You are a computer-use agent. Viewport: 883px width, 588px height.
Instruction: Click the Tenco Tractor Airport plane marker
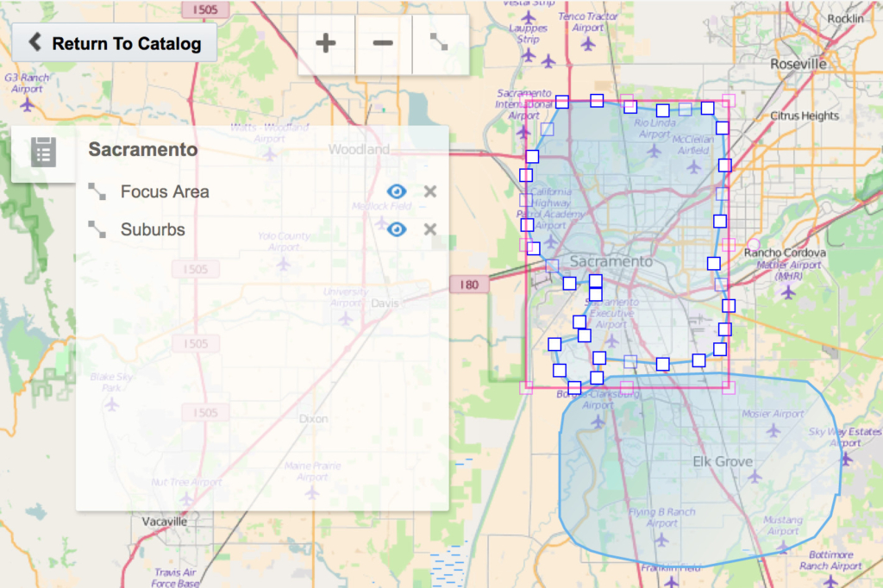[588, 43]
